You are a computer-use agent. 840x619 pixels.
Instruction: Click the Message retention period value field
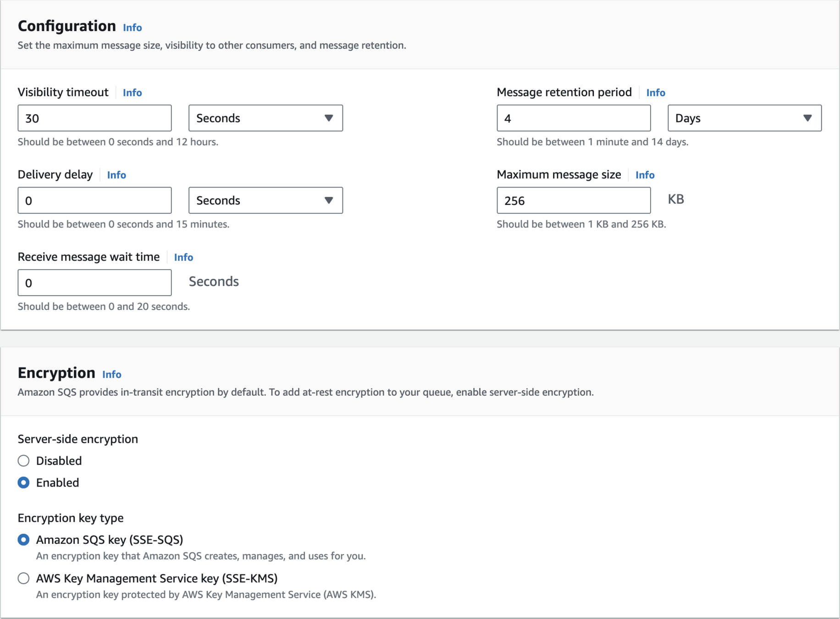point(574,118)
